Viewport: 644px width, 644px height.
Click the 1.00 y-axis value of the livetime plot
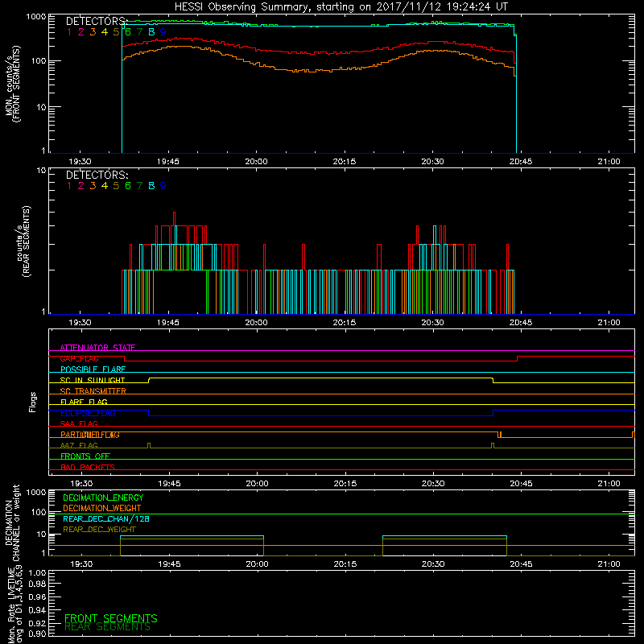pos(37,573)
